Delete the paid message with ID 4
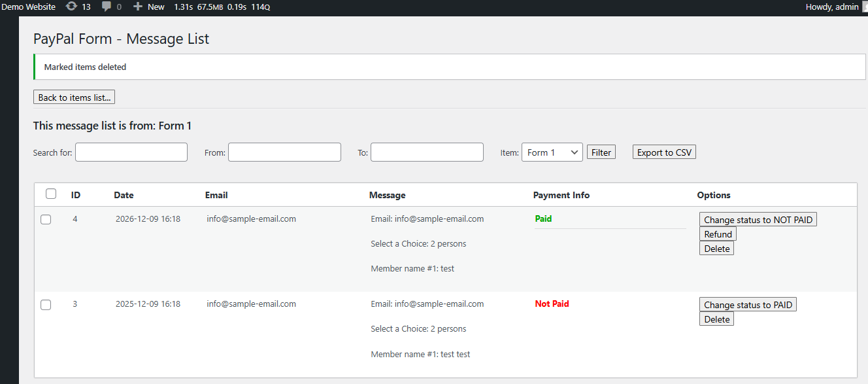 (716, 249)
